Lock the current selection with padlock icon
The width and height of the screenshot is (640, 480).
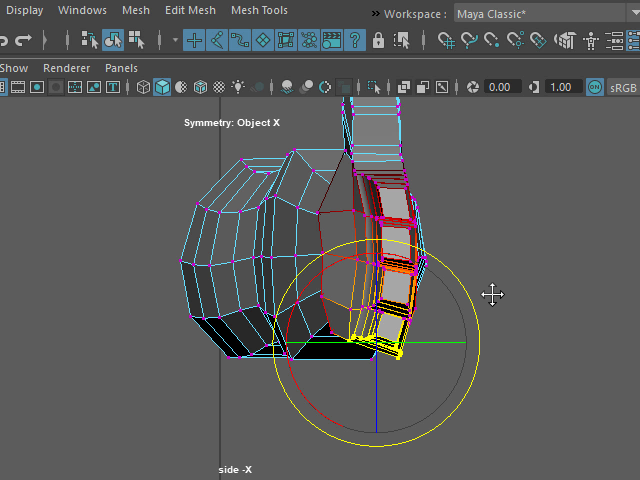coord(379,41)
